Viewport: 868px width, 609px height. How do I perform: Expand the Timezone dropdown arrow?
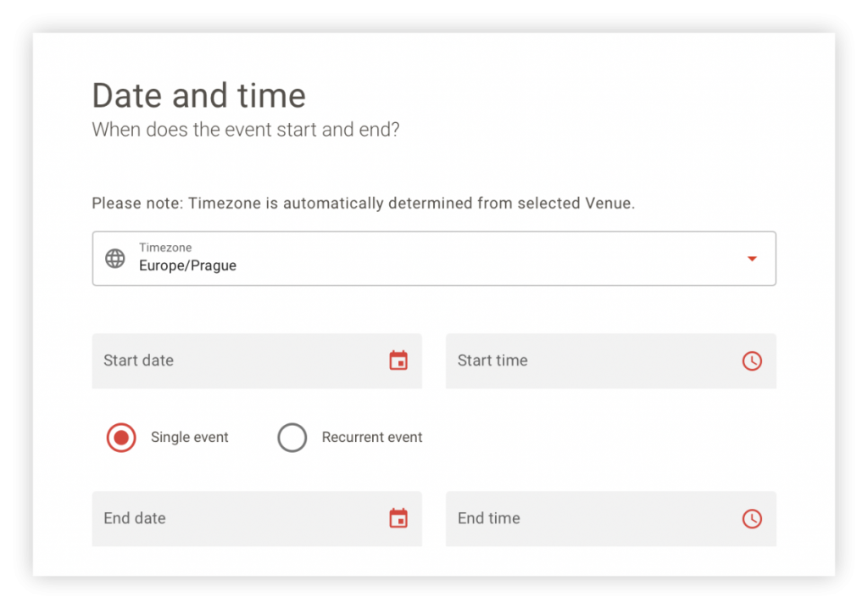(752, 259)
